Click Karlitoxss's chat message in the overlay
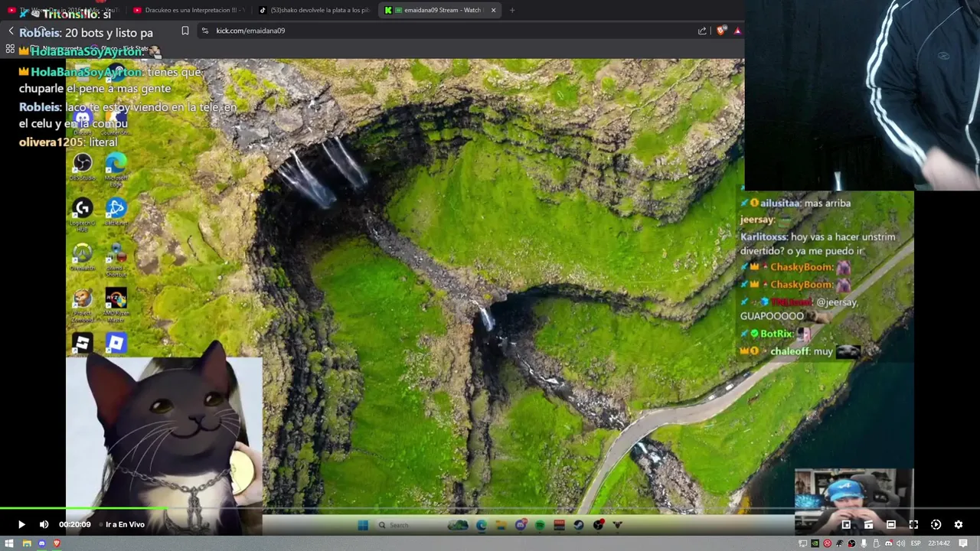This screenshot has height=551, width=980. (818, 243)
